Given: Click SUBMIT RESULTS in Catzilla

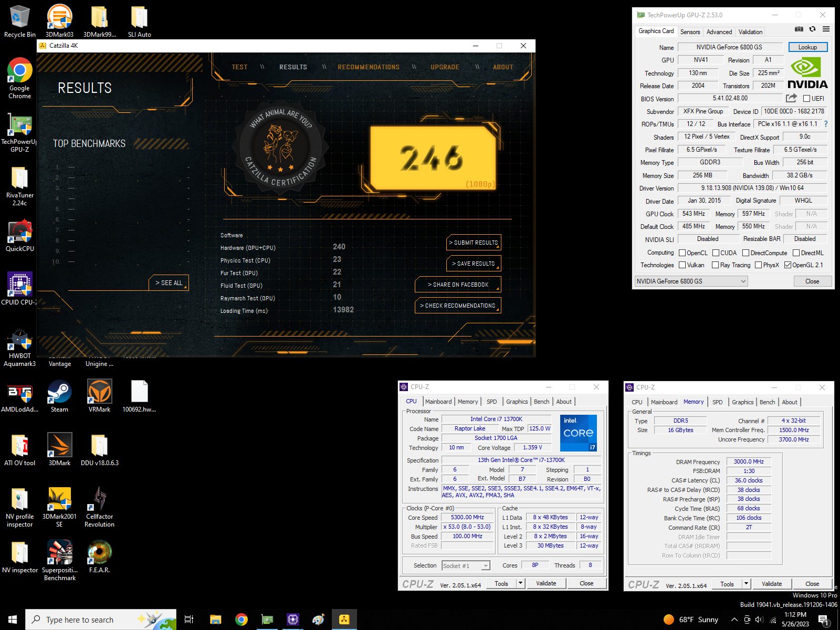Looking at the screenshot, I should point(474,243).
